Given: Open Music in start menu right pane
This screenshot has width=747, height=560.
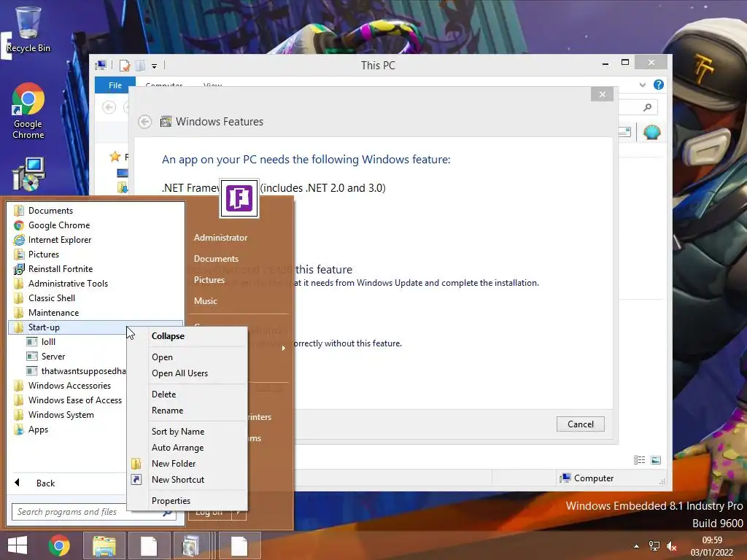Looking at the screenshot, I should coord(205,301).
